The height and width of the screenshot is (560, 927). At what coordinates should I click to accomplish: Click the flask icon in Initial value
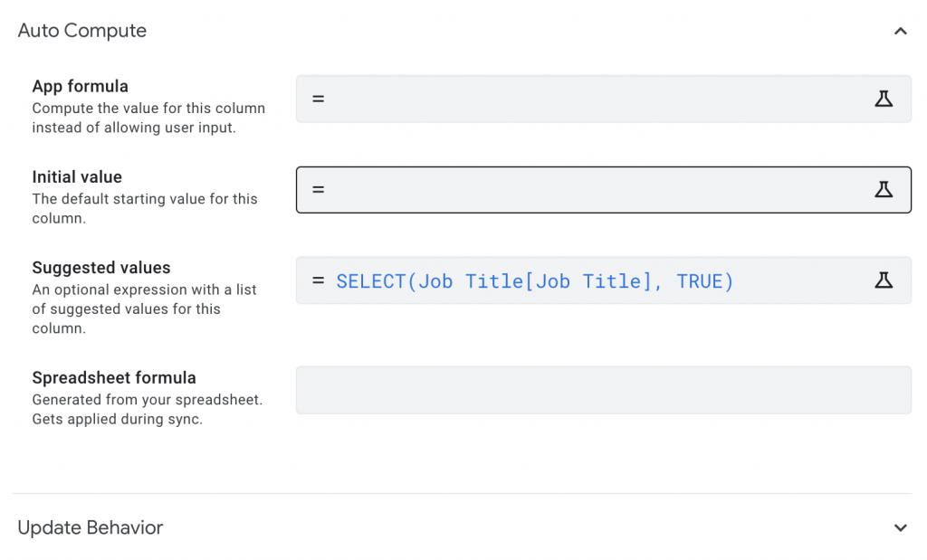[x=884, y=189]
